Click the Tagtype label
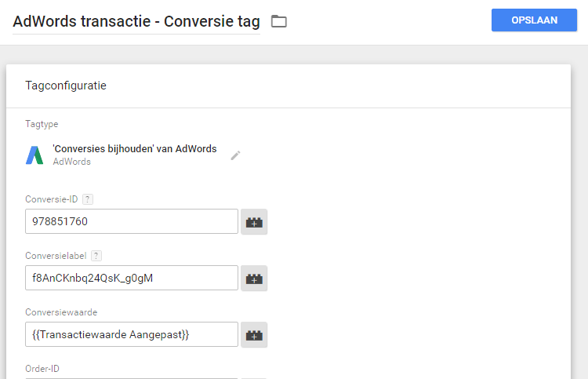This screenshot has width=588, height=379. click(42, 124)
